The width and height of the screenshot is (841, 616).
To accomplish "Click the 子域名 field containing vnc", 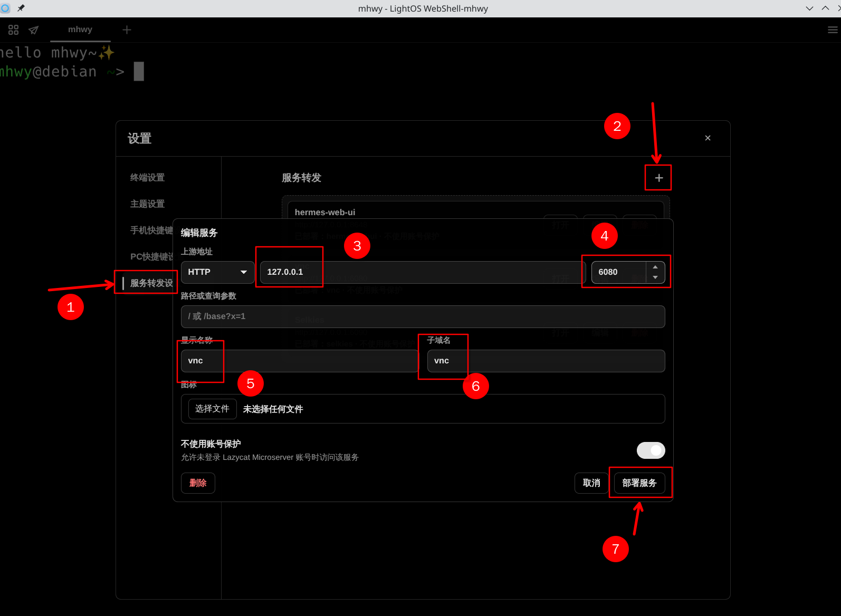I will (546, 361).
